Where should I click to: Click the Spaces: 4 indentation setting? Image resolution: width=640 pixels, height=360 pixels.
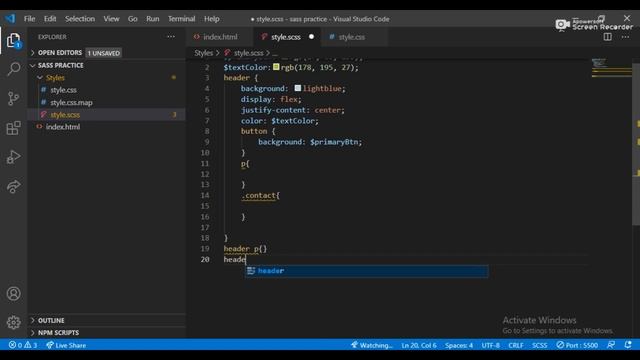tap(459, 345)
